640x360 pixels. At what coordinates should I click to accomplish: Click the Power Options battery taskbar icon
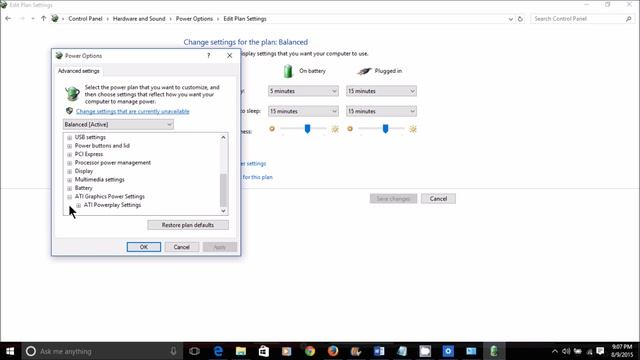coord(494,351)
